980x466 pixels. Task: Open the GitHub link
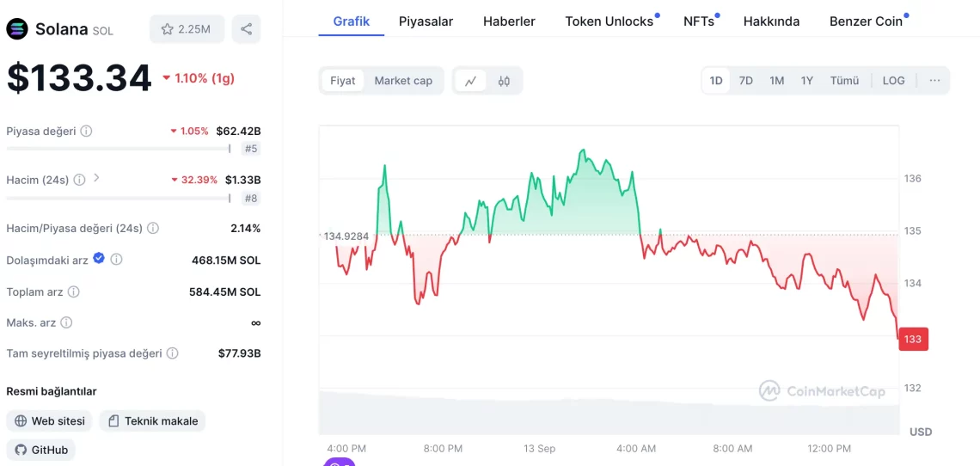pos(40,450)
